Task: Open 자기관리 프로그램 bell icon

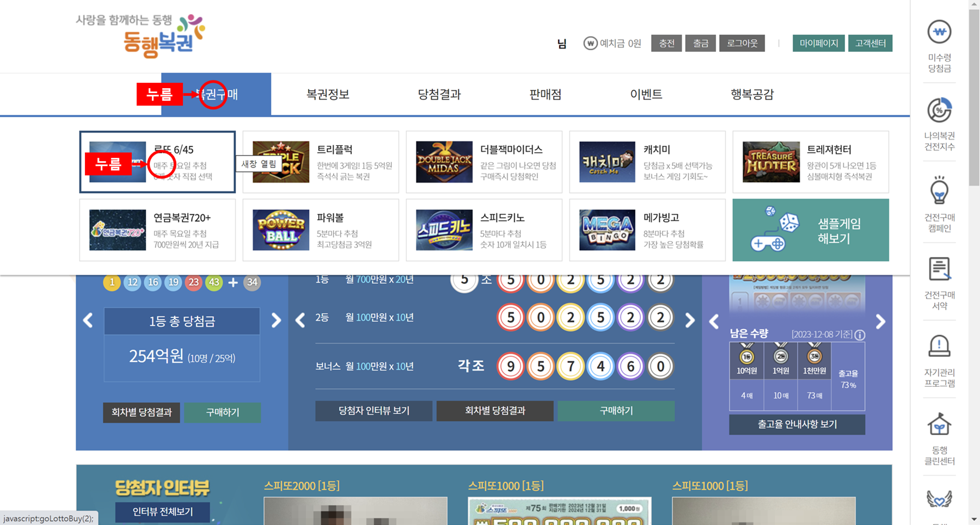Action: (939, 346)
